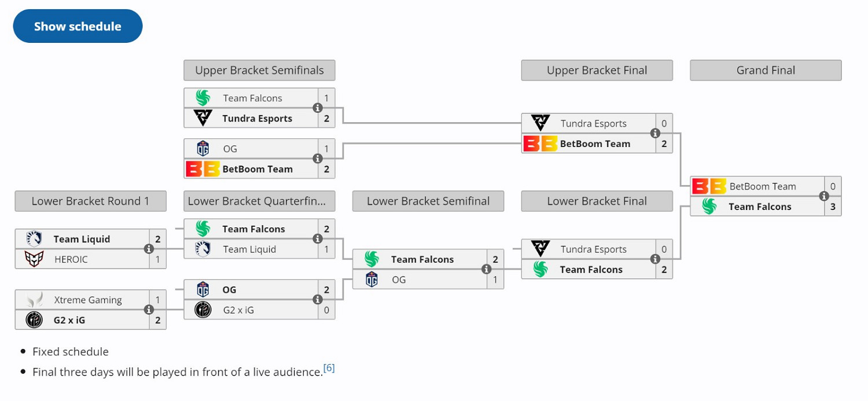Click the Team Falcons name in Grand Final
This screenshot has height=401, width=868.
tap(760, 207)
